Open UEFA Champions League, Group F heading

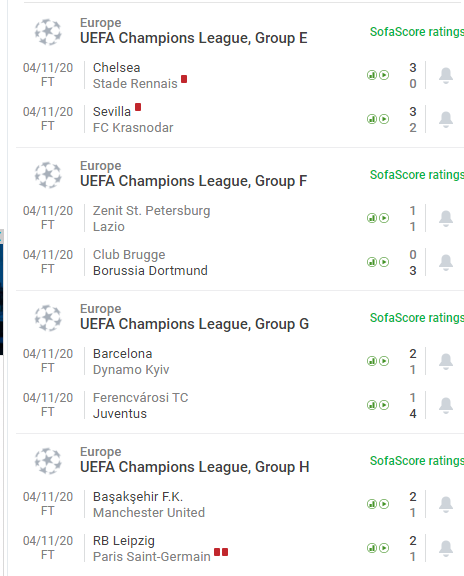pyautogui.click(x=194, y=181)
